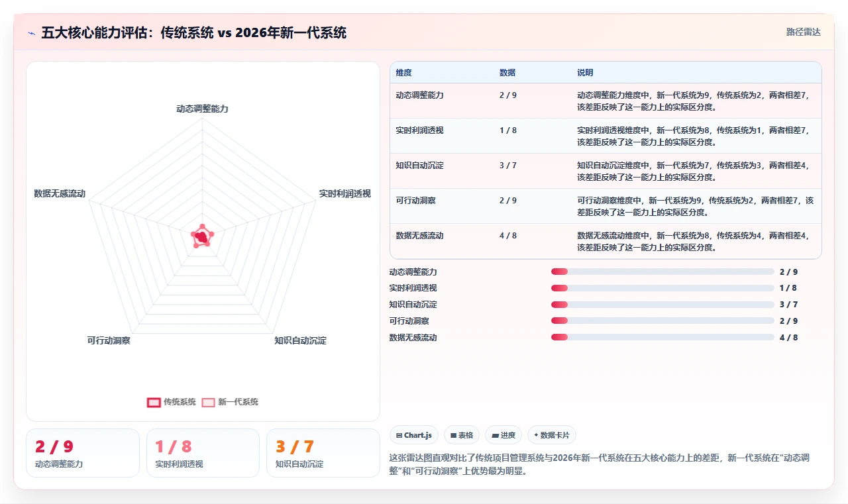Click 可行动洞察 cell in the table
Screen dimensions: 848x504
pyautogui.click(x=415, y=201)
